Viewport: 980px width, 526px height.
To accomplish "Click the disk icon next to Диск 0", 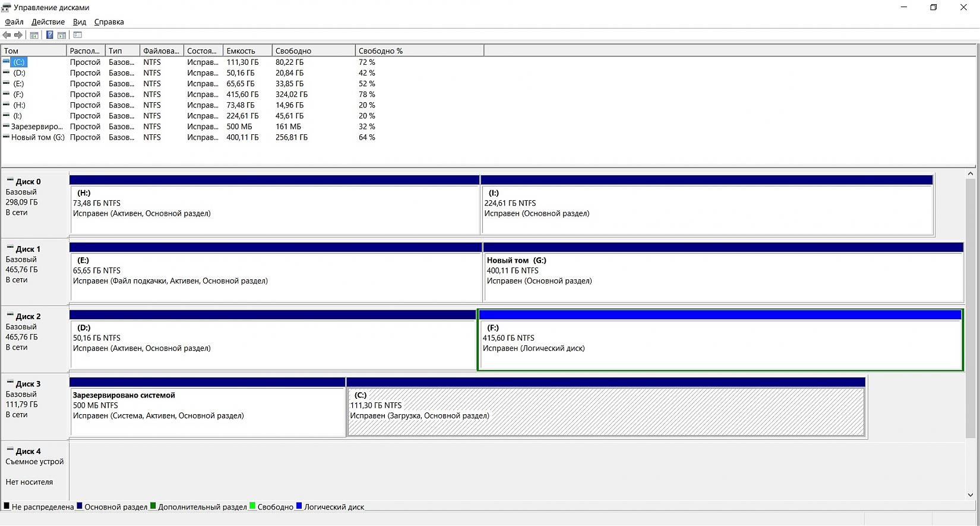I will click(10, 180).
